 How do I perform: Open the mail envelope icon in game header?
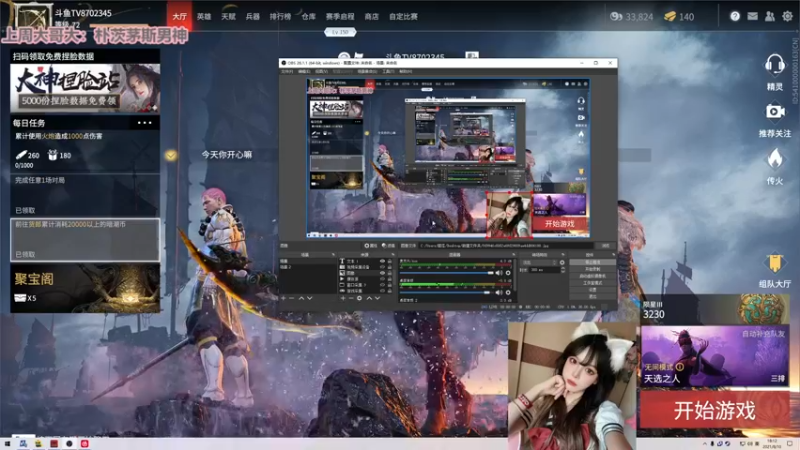(x=753, y=16)
